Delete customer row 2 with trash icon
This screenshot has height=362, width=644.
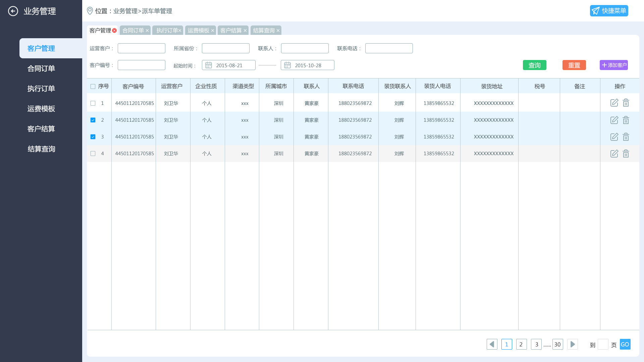626,120
